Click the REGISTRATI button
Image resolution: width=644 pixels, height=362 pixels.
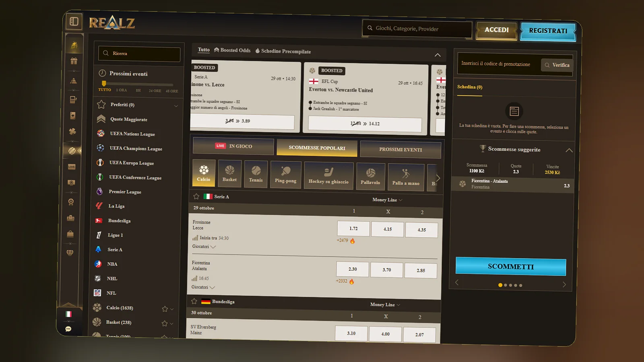(548, 31)
